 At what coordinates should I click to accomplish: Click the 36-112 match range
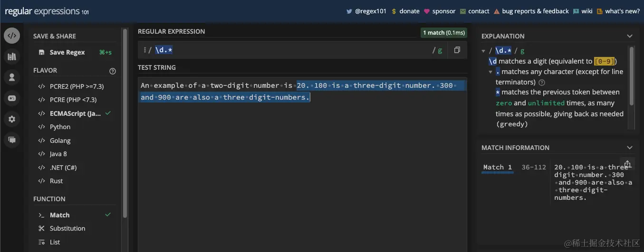(534, 167)
